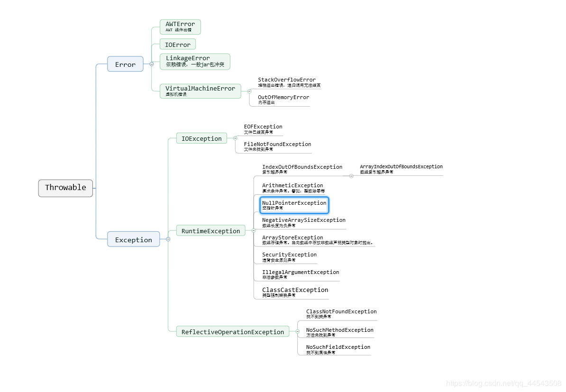Select the NoSuchMethodException node
The image size is (566, 392).
click(x=339, y=332)
